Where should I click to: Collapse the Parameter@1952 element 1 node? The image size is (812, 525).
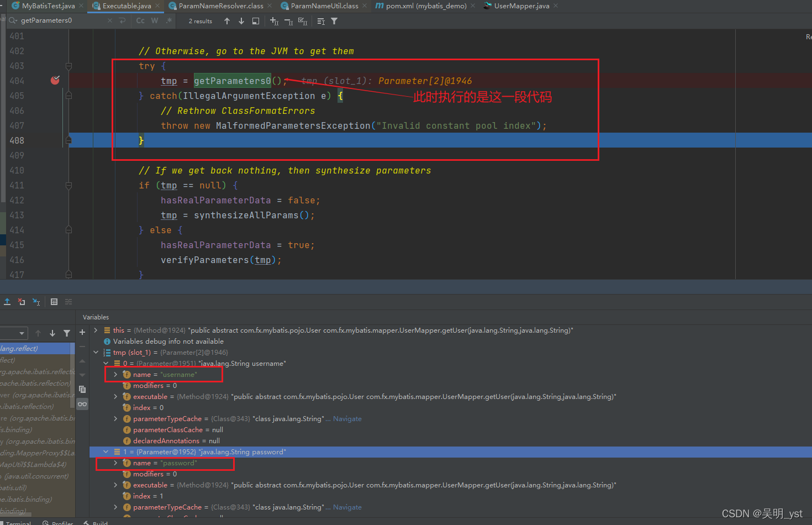(x=106, y=452)
